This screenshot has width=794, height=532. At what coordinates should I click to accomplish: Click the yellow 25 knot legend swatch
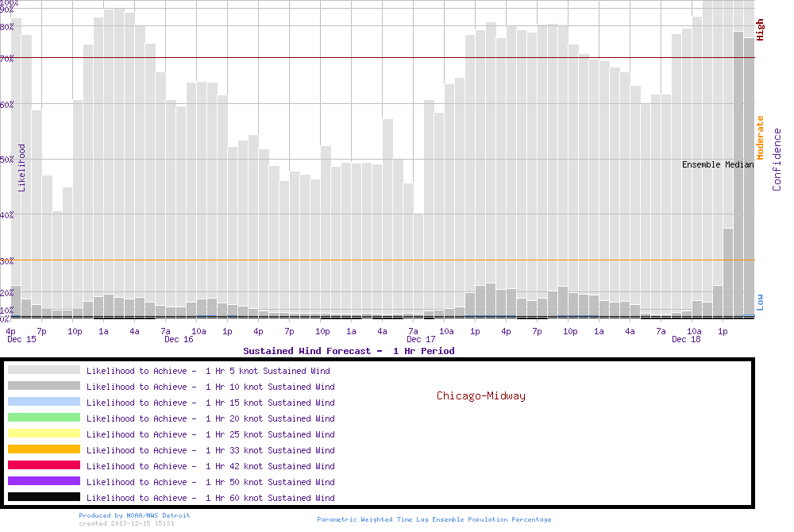pyautogui.click(x=44, y=434)
